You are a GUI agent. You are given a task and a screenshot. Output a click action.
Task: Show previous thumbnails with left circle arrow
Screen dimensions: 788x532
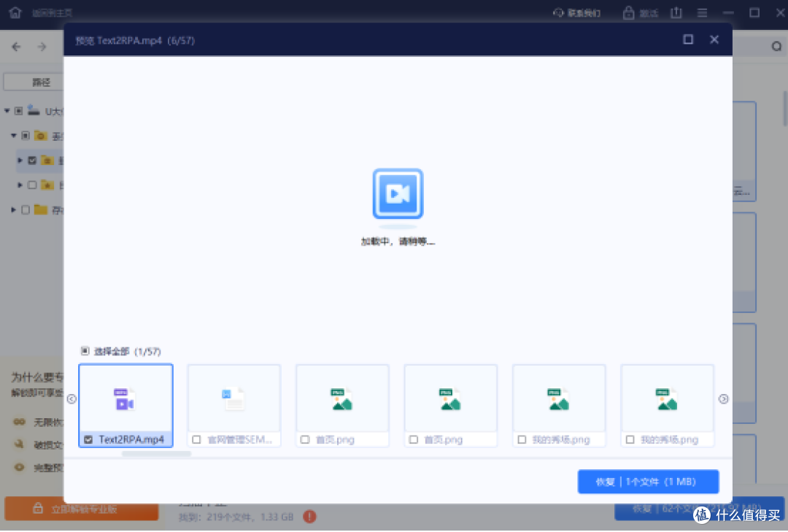[x=72, y=398]
